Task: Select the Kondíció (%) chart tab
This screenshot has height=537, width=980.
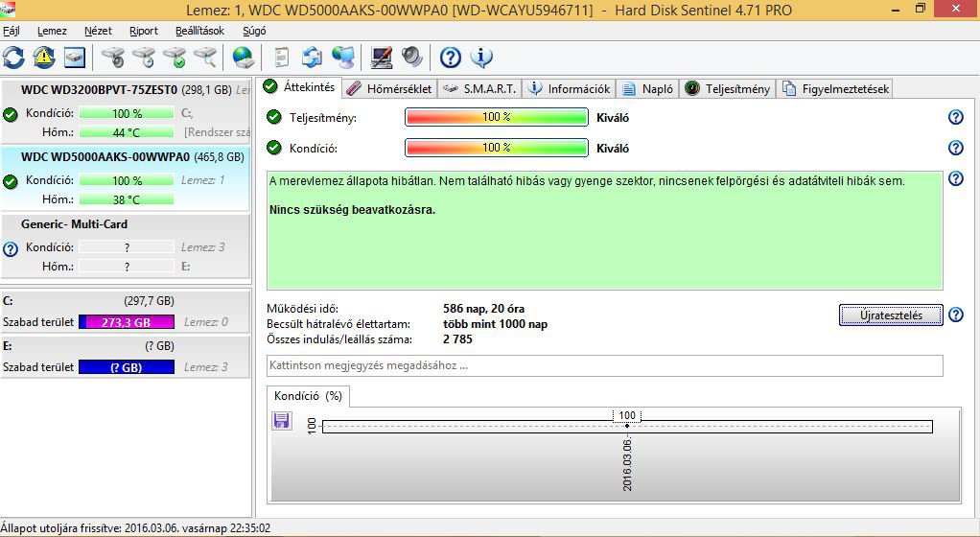Action: coord(308,396)
